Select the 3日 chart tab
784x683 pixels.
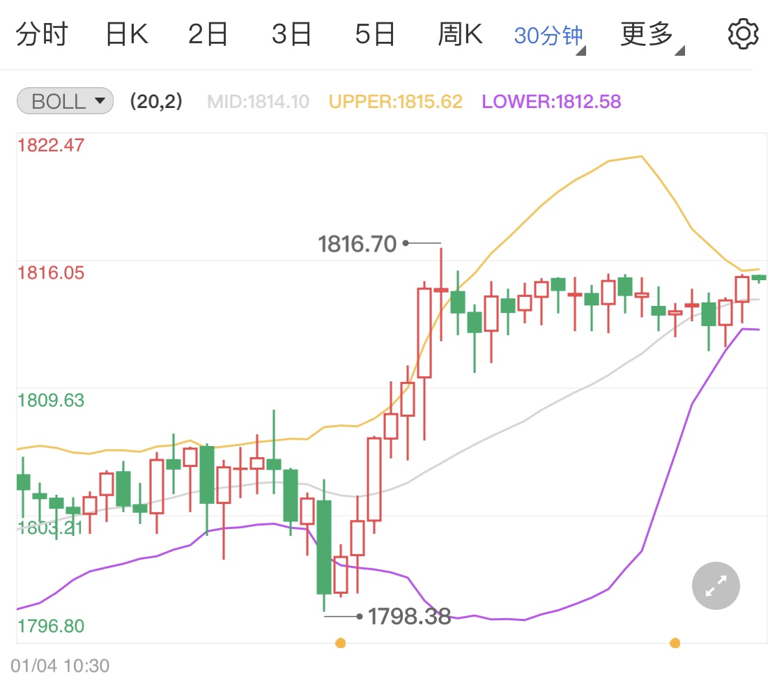(x=291, y=34)
